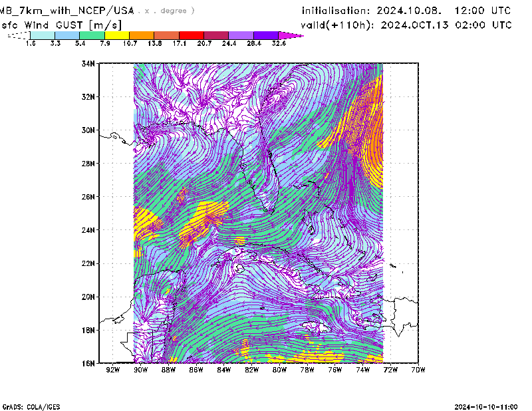Click the orange 10.7–13.8 legend swatch
The width and height of the screenshot is (532, 411).
pos(142,35)
